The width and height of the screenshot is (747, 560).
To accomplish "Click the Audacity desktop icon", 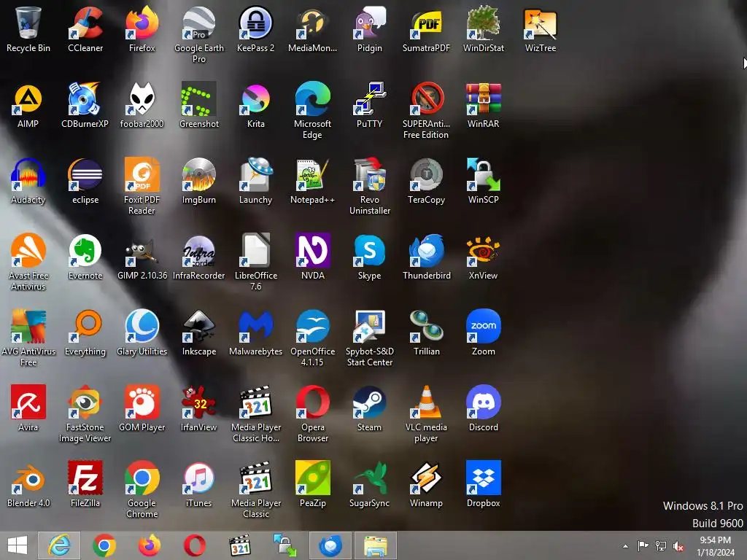I will tap(28, 181).
